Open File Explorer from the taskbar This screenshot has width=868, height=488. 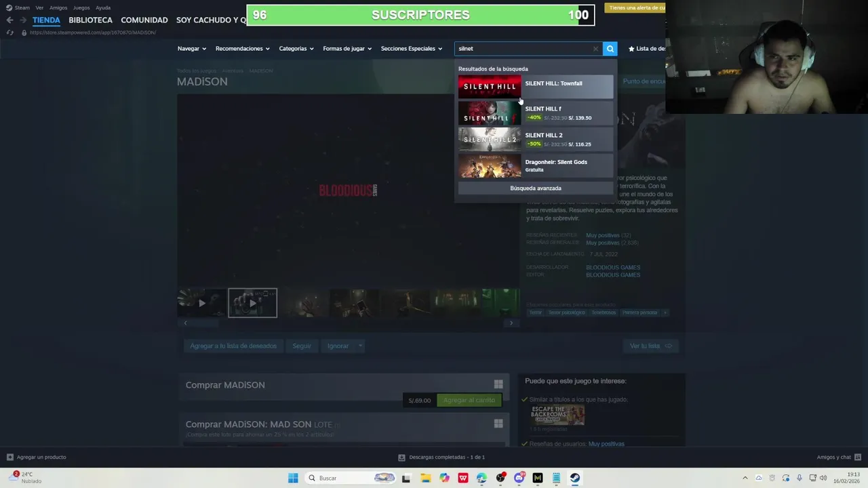[x=425, y=478]
